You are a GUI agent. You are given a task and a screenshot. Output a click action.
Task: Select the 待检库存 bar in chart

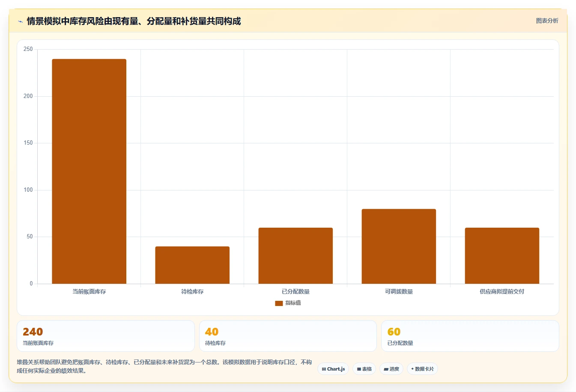coord(192,265)
